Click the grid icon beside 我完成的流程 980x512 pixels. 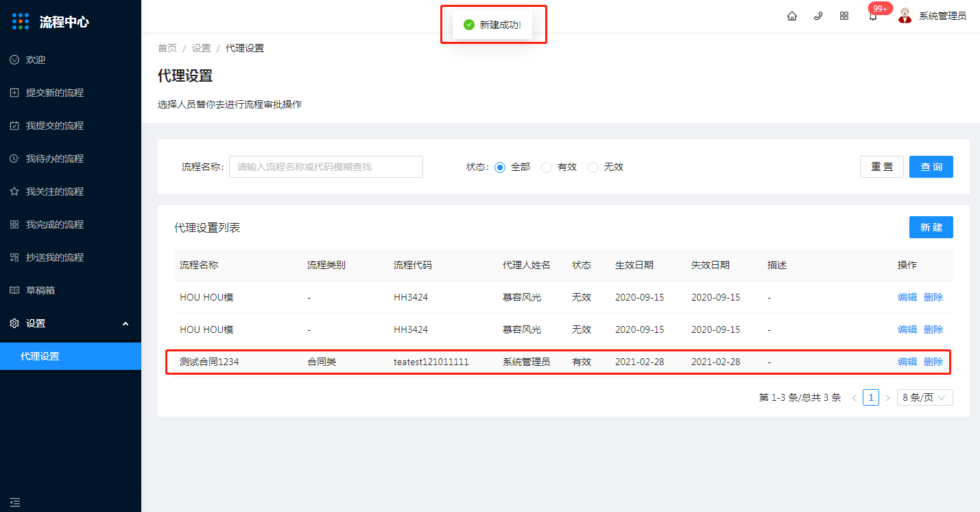pyautogui.click(x=14, y=224)
